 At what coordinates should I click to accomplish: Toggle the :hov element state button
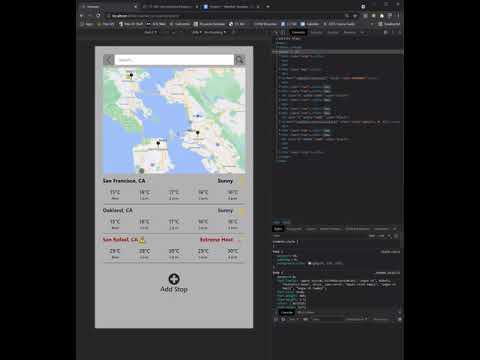click(x=372, y=236)
